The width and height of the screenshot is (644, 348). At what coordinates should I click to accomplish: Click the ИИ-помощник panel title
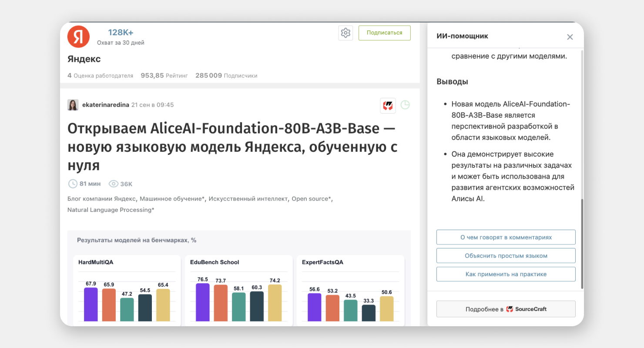(x=462, y=36)
